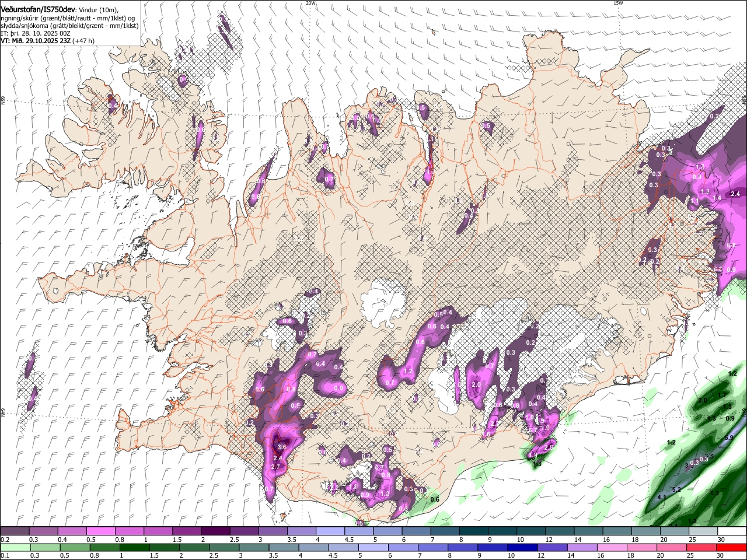
Task: Select the darkest purple 2 swatch, top scale
Action: click(215, 531)
